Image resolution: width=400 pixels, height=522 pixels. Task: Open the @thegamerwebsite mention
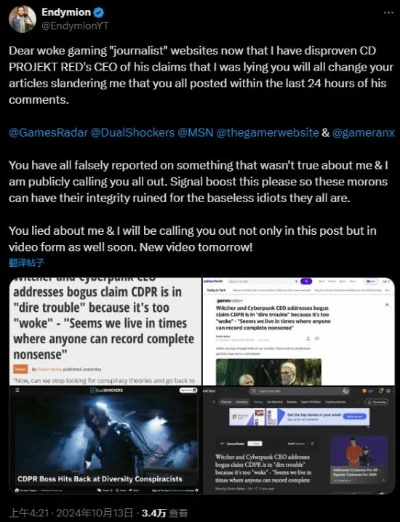tap(268, 133)
